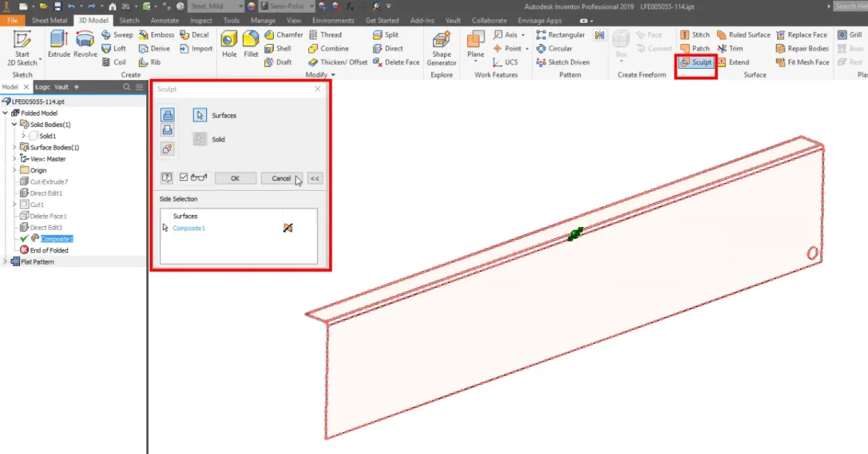Open the Axis dropdown arrow
This screenshot has height=454, width=868.
click(523, 35)
